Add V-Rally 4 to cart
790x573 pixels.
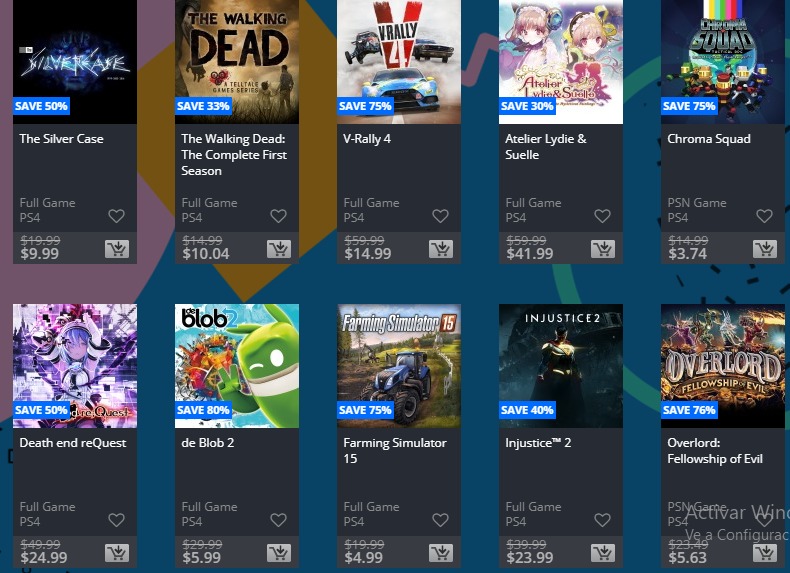[x=441, y=249]
